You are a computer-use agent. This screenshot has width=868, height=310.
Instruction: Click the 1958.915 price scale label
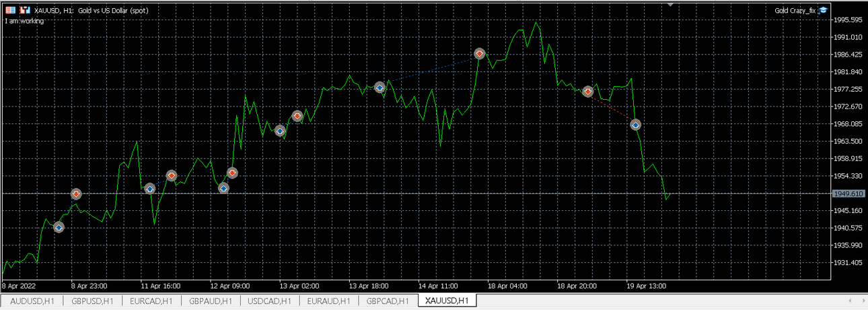848,159
